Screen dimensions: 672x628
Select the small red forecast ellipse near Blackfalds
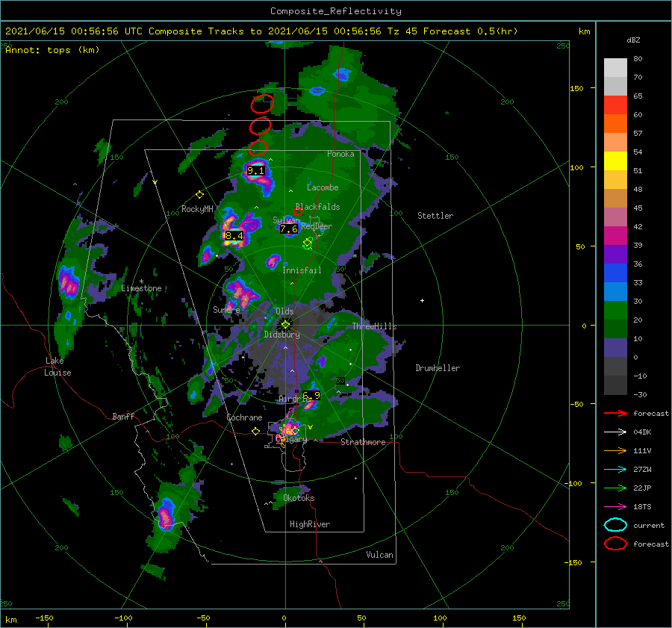[x=298, y=211]
